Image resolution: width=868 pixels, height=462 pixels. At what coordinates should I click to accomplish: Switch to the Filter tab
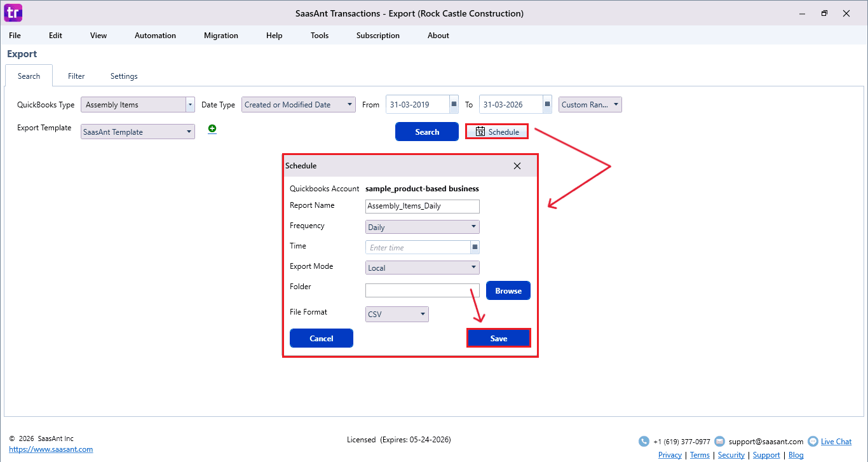click(x=76, y=76)
